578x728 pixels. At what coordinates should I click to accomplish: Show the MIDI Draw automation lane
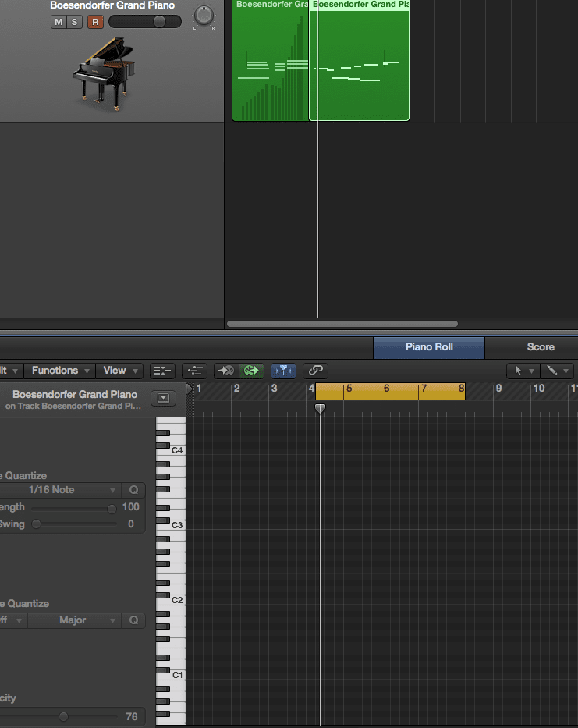pos(194,371)
